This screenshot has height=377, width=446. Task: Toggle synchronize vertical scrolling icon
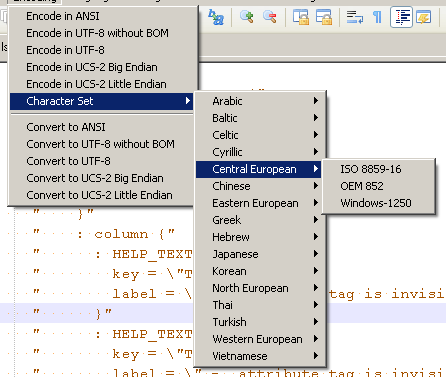[x=301, y=17]
